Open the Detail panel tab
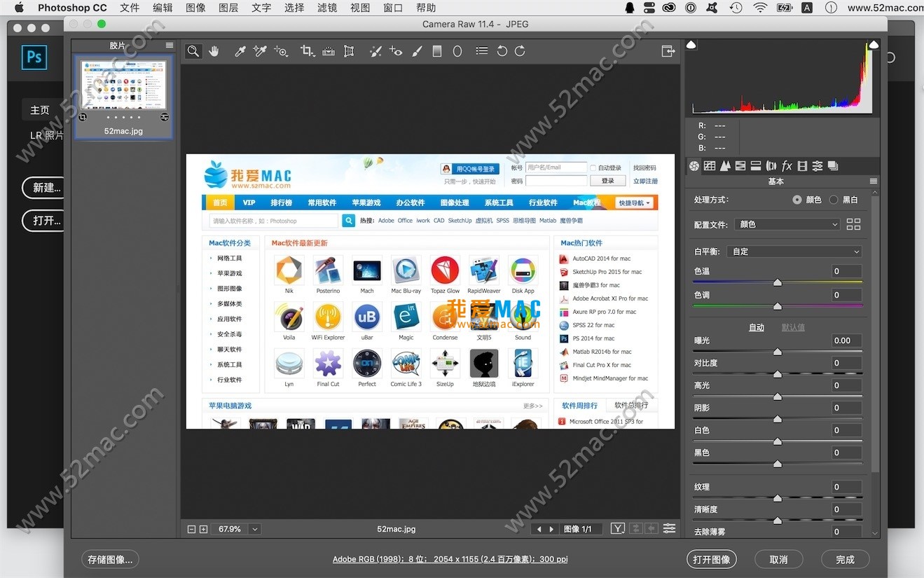Image resolution: width=924 pixels, height=578 pixels. coord(725,166)
